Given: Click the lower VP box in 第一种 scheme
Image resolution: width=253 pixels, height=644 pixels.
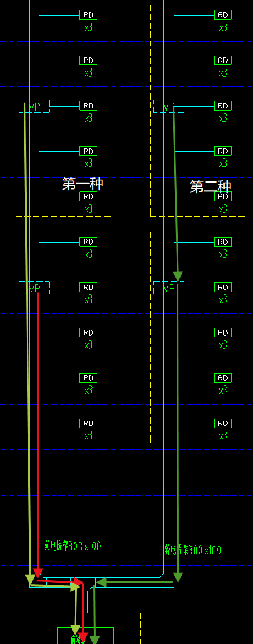Looking at the screenshot, I should tap(34, 288).
